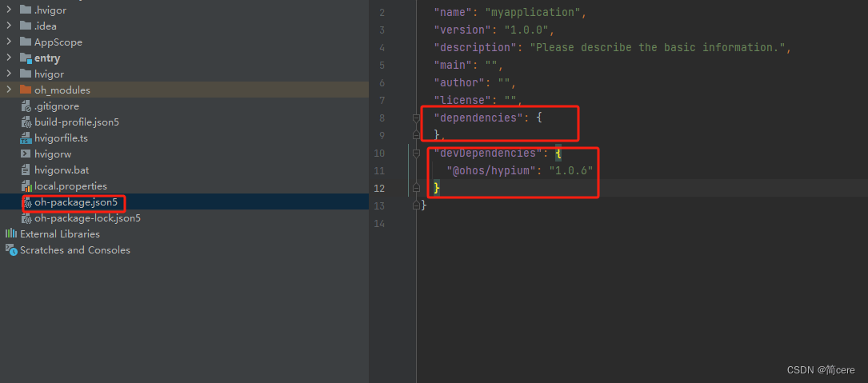Click the AppScope folder icon
868x383 pixels.
point(26,42)
